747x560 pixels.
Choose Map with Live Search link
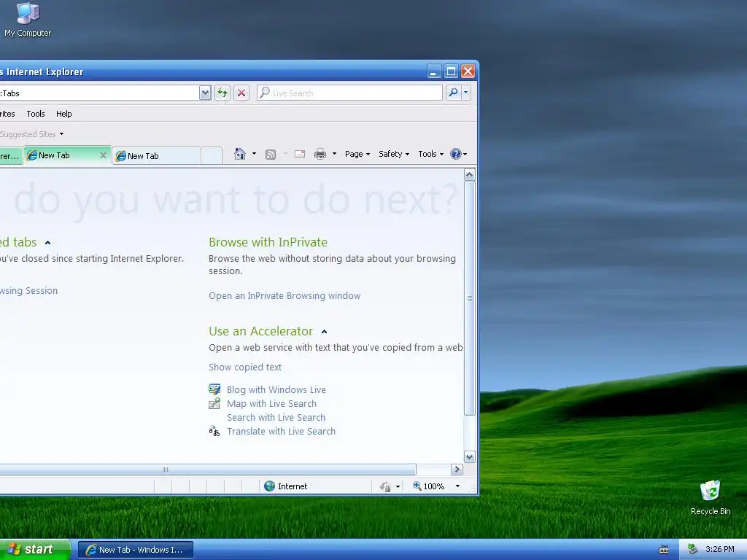[x=271, y=403]
